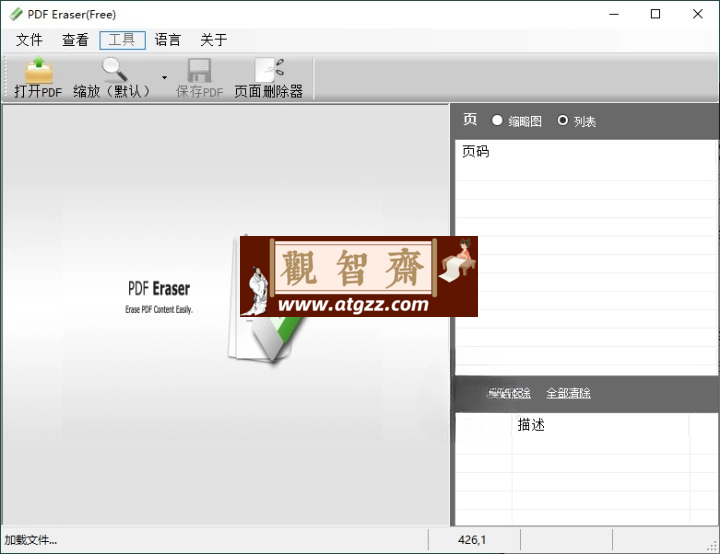The image size is (720, 554).
Task: Click the window resize grip in status bar corner
Action: (x=712, y=546)
